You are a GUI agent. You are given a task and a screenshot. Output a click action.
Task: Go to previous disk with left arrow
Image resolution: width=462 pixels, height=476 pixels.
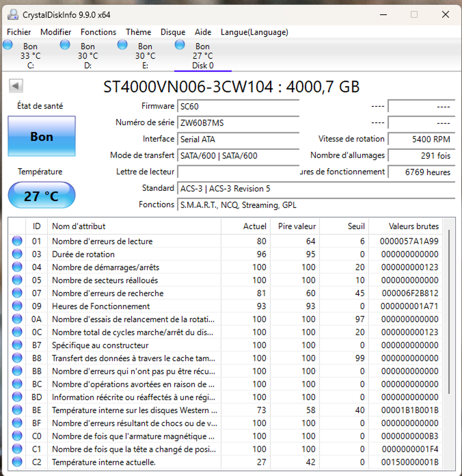click(x=16, y=86)
